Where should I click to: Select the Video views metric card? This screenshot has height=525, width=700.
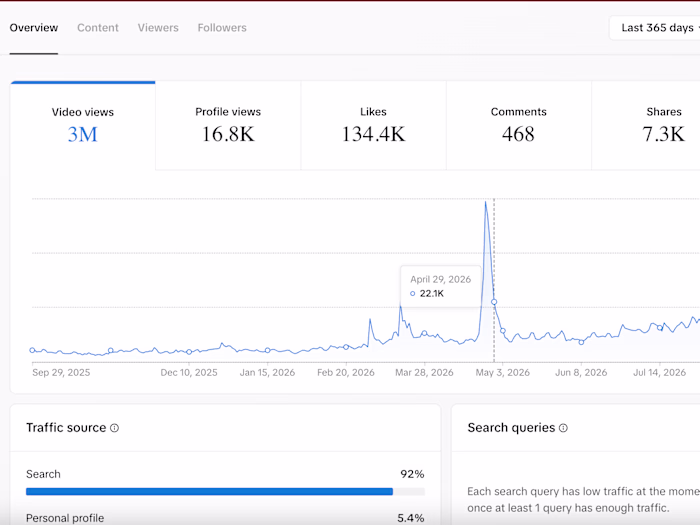(x=83, y=126)
